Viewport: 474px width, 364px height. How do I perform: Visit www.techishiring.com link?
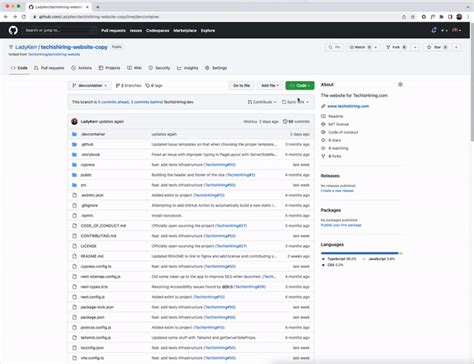[x=348, y=106]
